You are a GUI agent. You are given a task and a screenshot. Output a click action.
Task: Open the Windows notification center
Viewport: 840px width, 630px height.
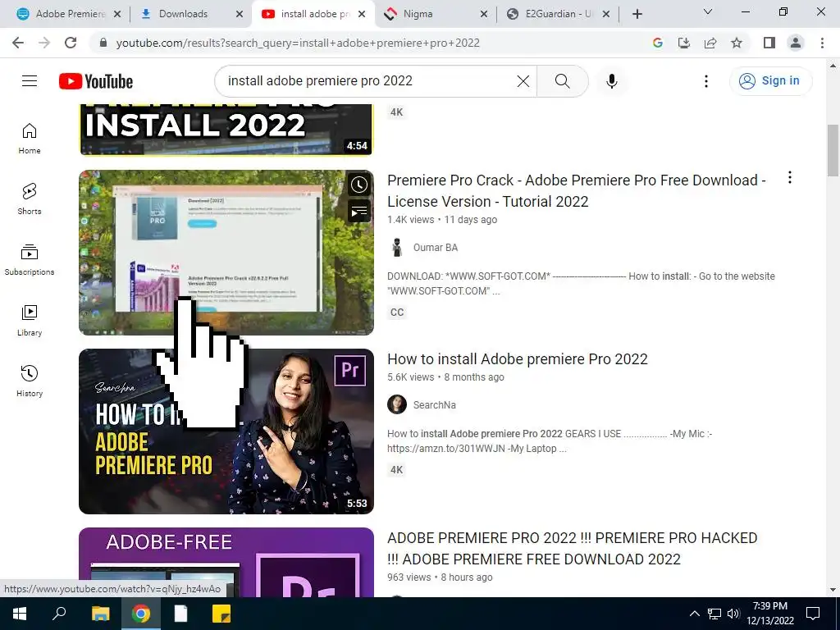coord(813,614)
